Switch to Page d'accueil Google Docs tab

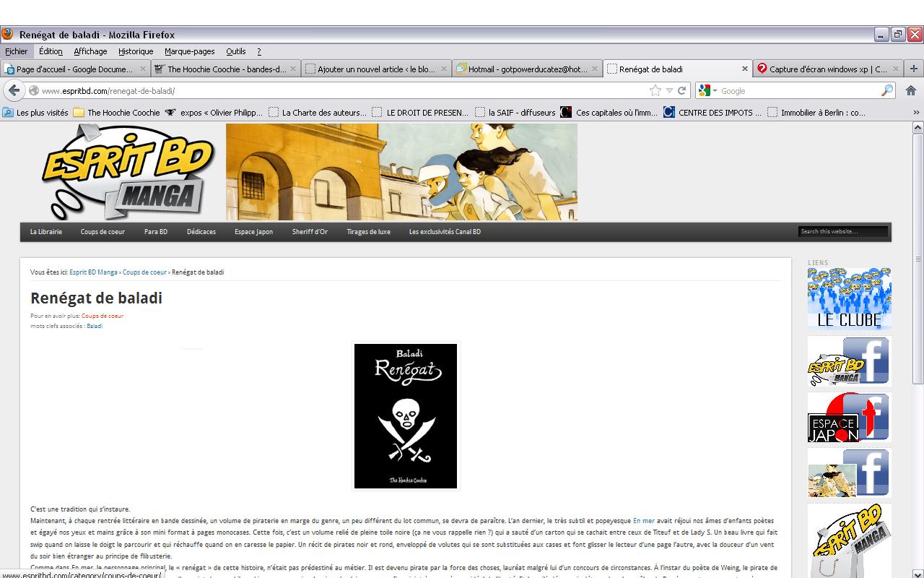(x=75, y=69)
